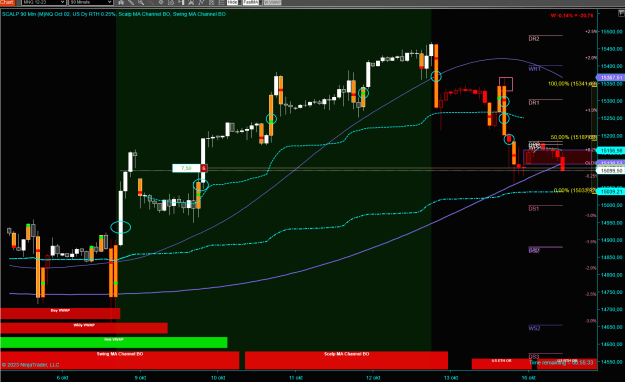Click the Hide toolbar button
Image resolution: width=625 pixels, height=382 pixels.
coord(232,2)
